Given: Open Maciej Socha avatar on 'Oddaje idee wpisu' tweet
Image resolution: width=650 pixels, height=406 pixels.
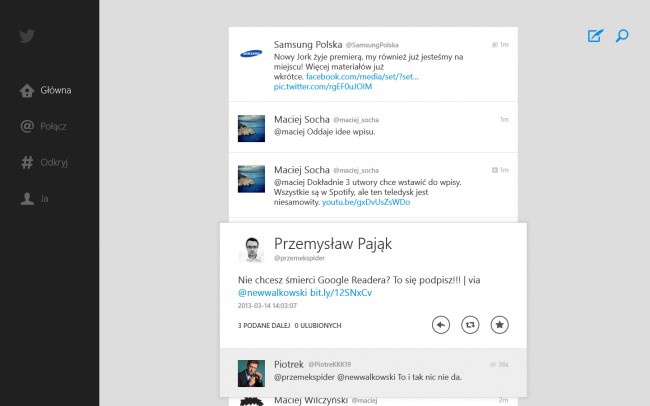Looking at the screenshot, I should coord(251,129).
